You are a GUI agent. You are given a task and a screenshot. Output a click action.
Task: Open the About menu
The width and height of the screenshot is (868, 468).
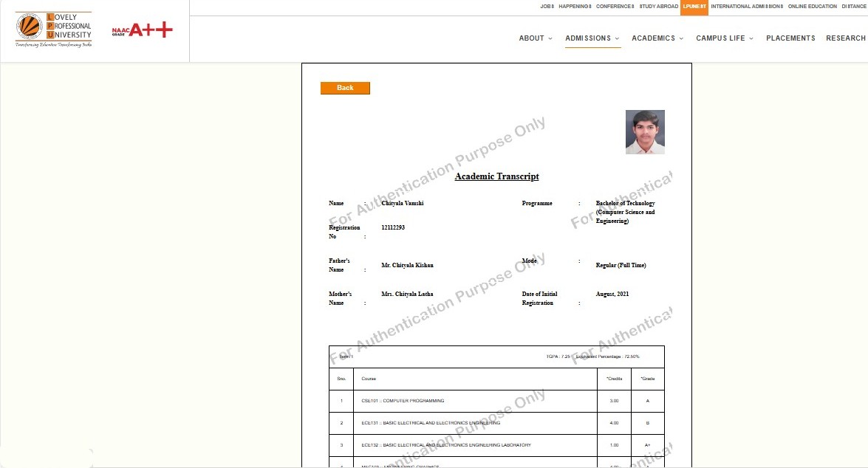(x=531, y=38)
